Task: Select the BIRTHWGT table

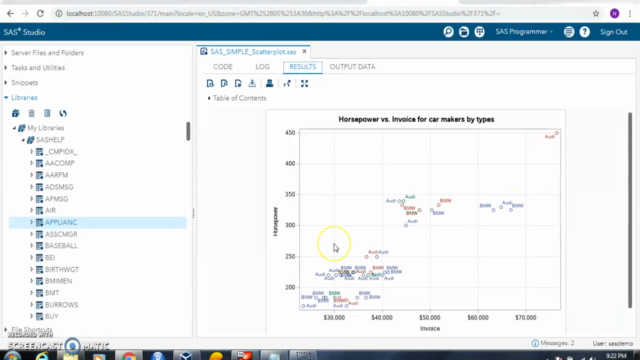Action: 62,269
